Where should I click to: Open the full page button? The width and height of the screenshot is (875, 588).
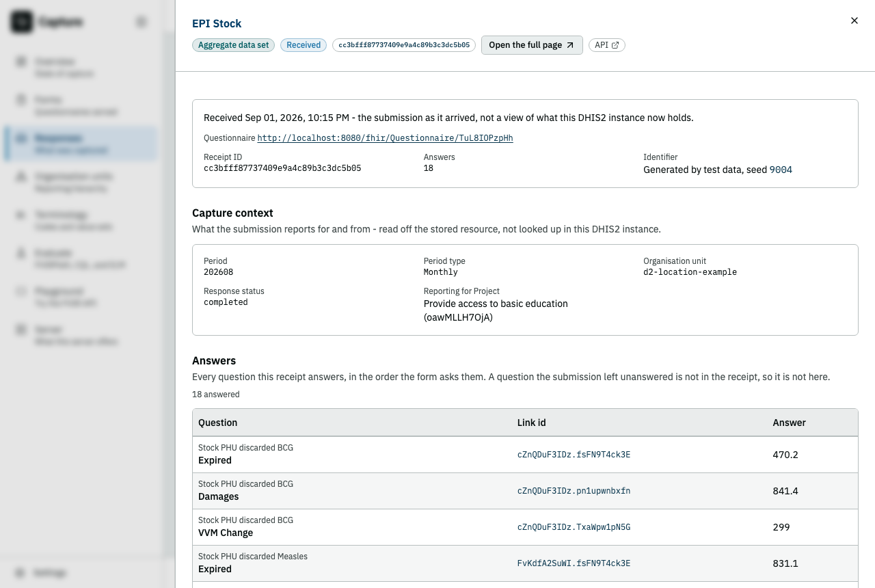(x=532, y=45)
